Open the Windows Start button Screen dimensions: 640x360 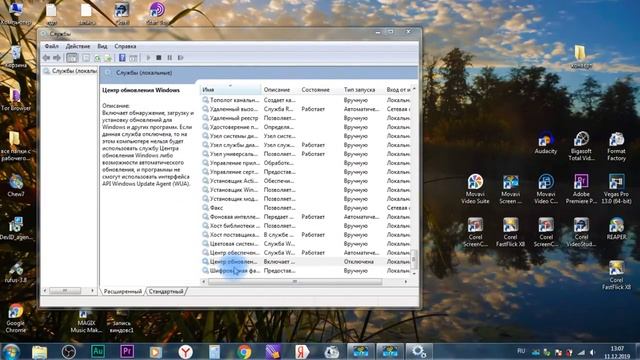click(11, 351)
